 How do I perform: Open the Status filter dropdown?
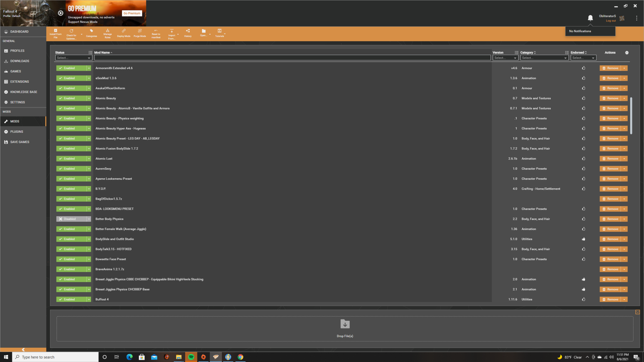tap(73, 58)
